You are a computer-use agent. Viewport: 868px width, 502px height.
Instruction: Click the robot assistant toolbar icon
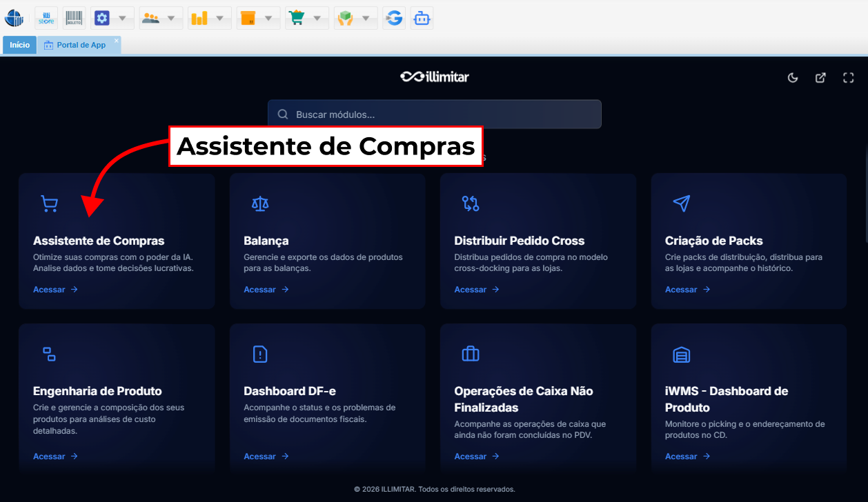tap(422, 18)
